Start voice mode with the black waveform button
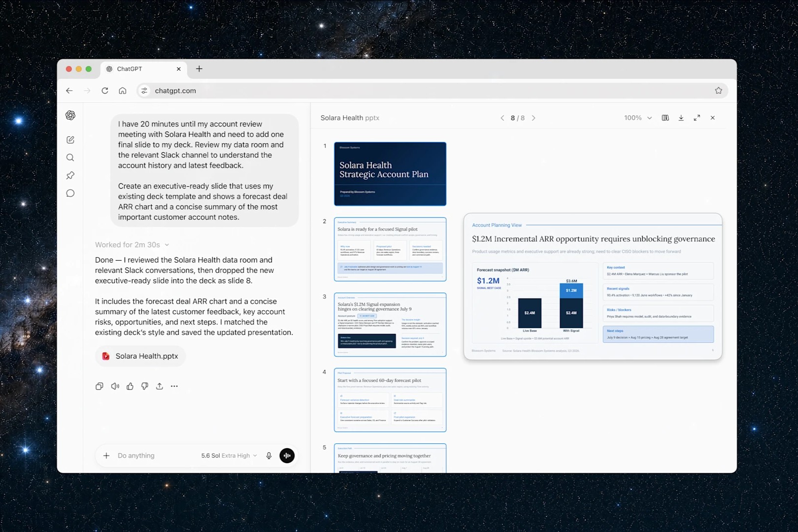The image size is (798, 532). click(x=287, y=456)
